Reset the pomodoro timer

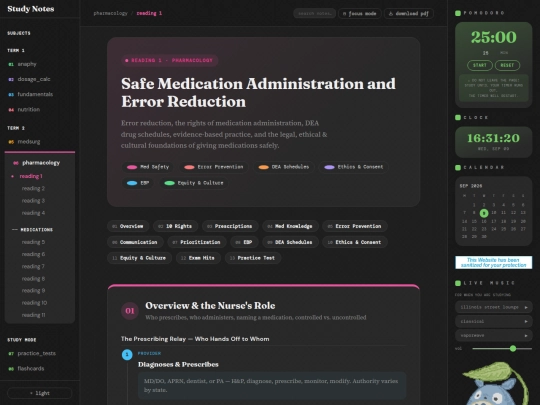[x=507, y=65]
